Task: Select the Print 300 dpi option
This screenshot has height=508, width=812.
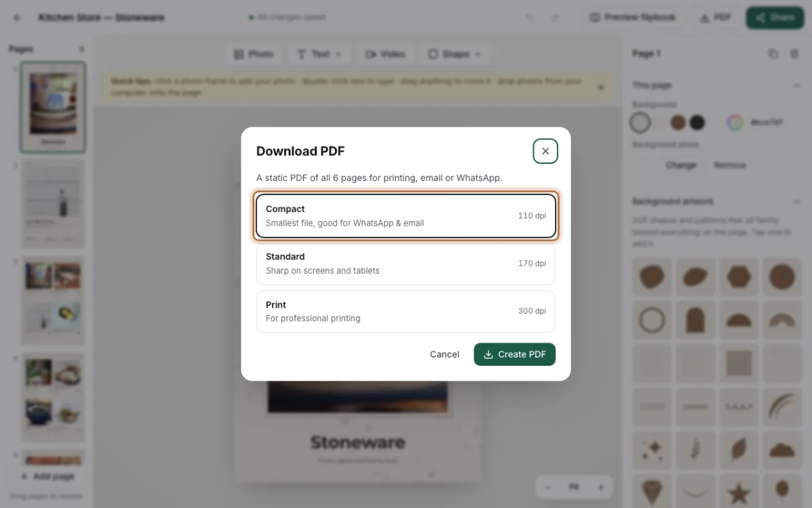Action: 406,312
